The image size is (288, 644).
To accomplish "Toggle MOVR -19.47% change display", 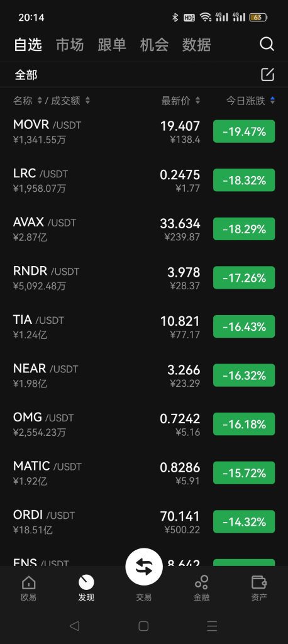I will point(244,131).
